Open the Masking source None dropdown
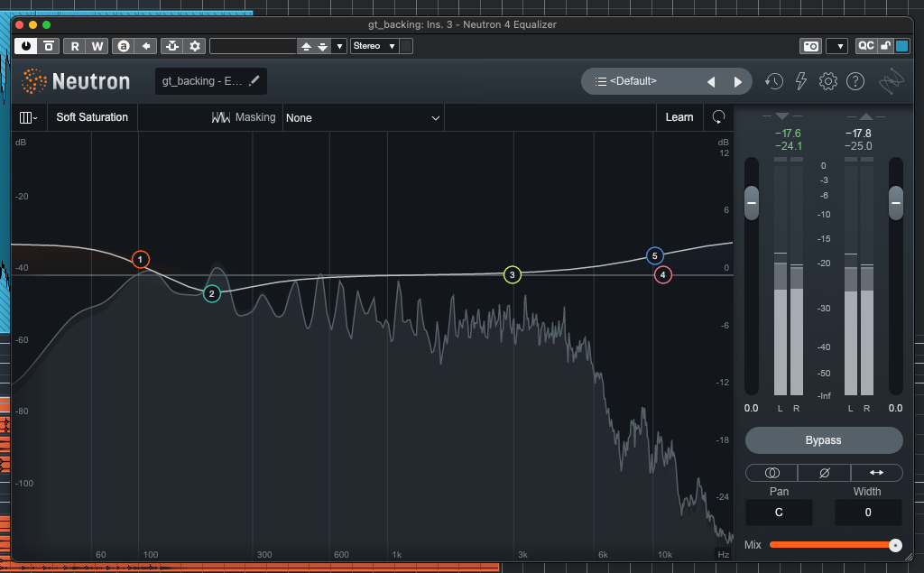 pos(363,118)
